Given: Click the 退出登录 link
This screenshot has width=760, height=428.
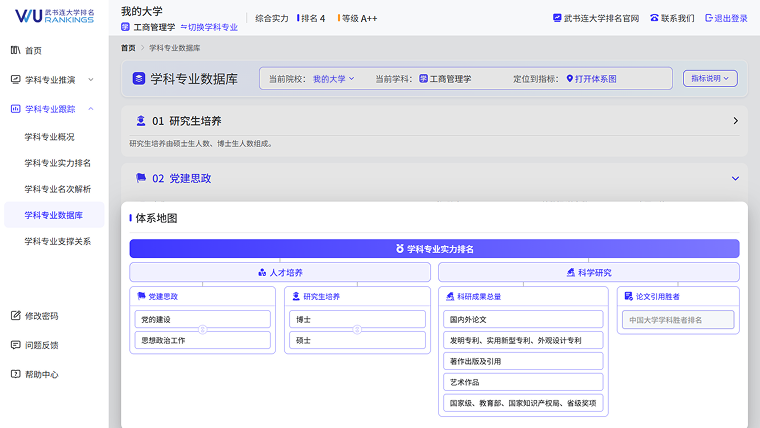Looking at the screenshot, I should (731, 18).
